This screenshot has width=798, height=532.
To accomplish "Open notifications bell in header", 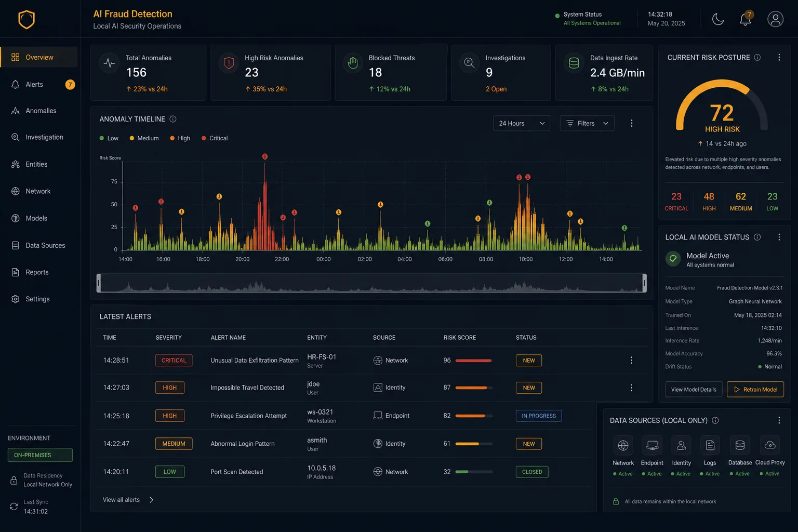I will 746,19.
